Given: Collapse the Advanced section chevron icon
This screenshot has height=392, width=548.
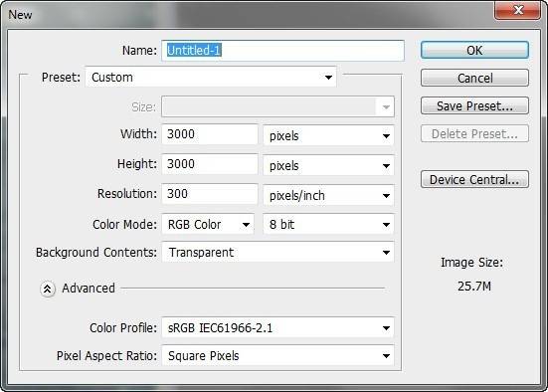Looking at the screenshot, I should pos(48,289).
